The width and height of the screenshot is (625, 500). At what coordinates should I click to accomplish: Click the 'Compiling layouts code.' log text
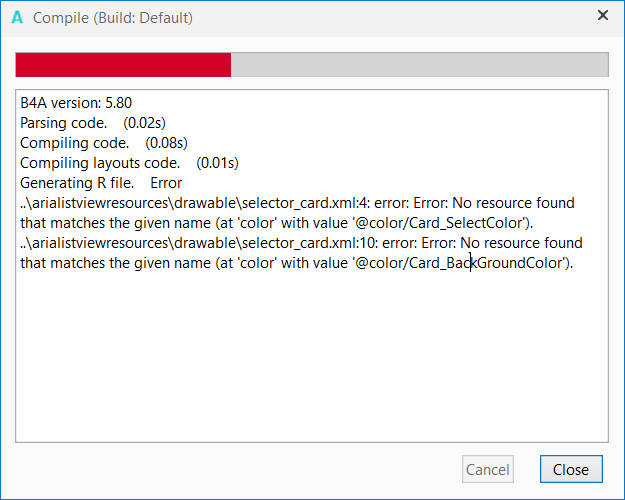100,162
